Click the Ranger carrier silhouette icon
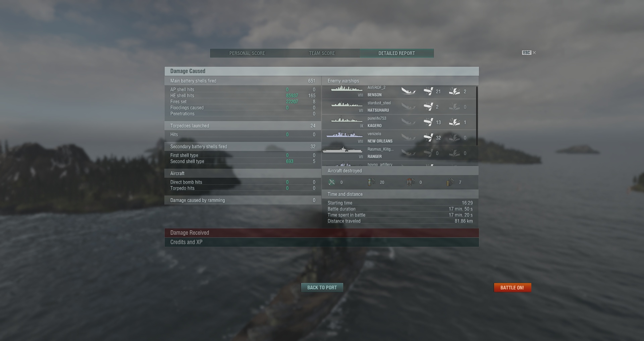644x341 pixels. click(x=342, y=150)
